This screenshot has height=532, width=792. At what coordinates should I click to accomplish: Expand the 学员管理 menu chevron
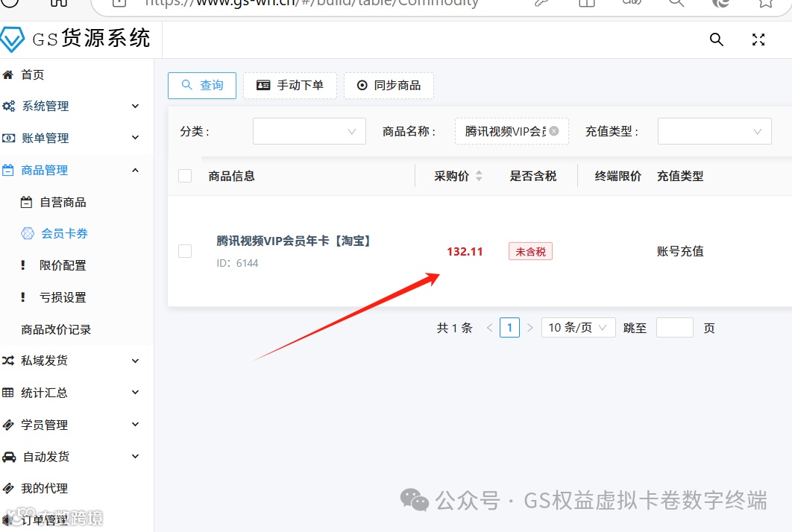(136, 424)
